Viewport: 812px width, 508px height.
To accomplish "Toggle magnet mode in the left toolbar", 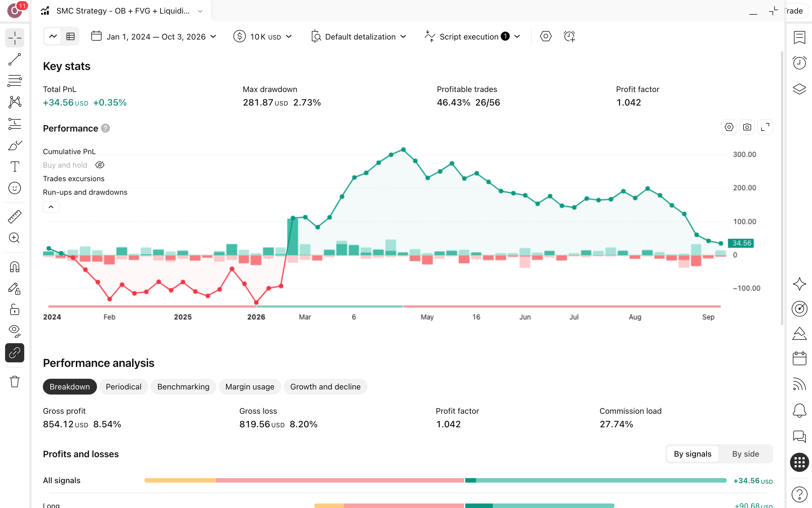I will 14,267.
